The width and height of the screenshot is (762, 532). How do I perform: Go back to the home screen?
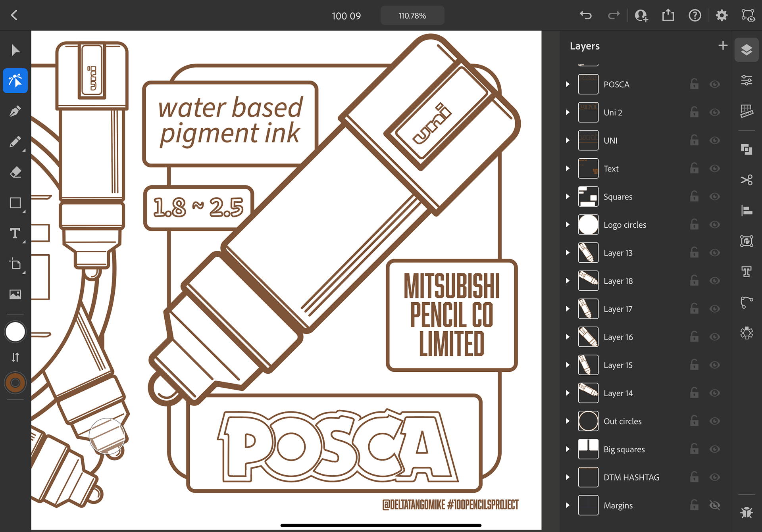pos(14,15)
